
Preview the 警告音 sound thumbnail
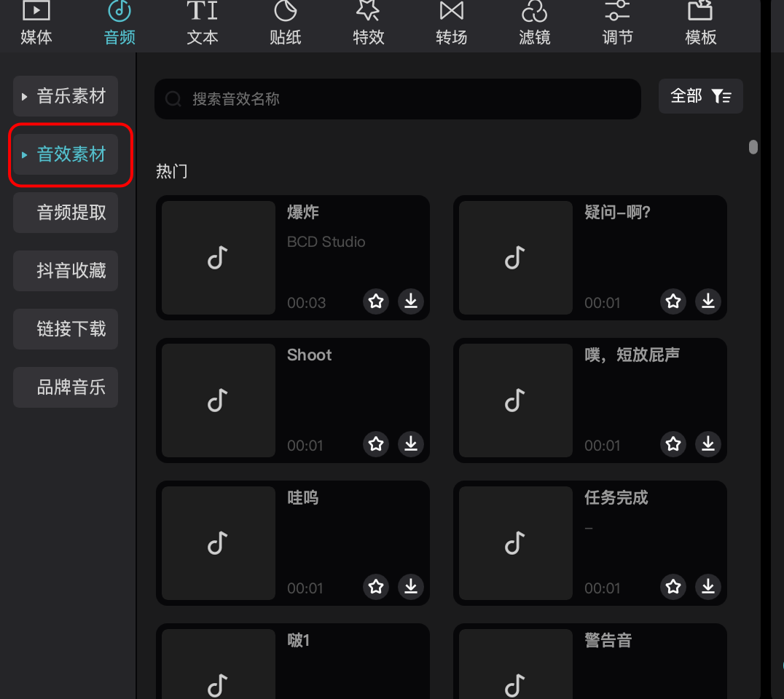click(515, 664)
